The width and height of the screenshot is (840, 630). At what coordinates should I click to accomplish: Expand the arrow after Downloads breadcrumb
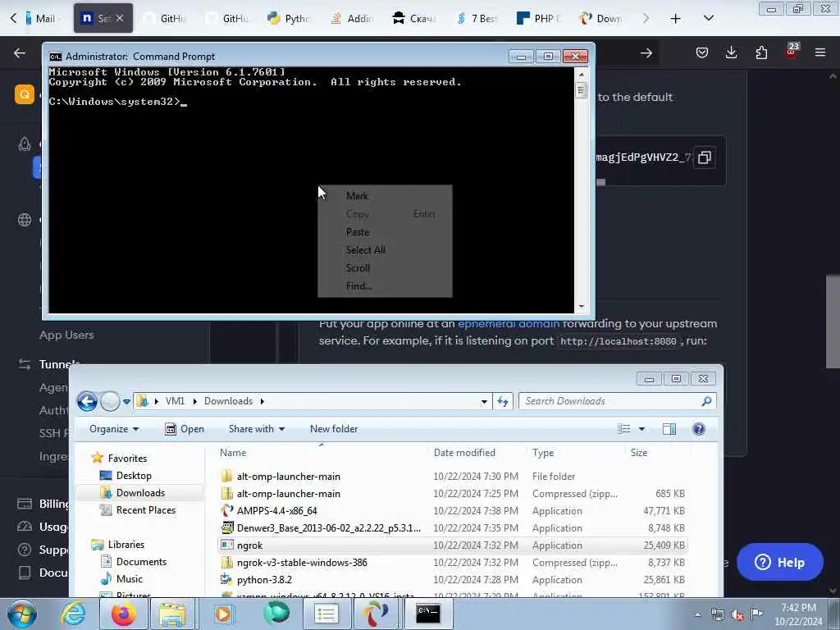pos(262,401)
